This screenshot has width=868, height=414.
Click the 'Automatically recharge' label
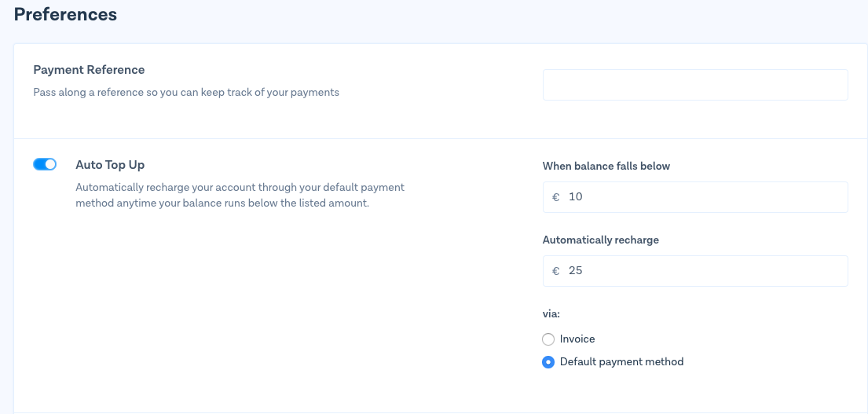click(600, 240)
